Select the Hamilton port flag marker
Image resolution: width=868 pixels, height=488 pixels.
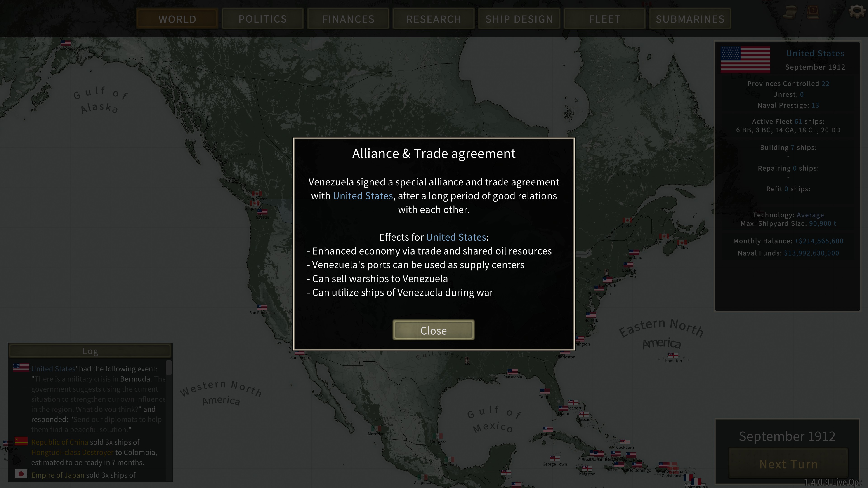pyautogui.click(x=673, y=355)
